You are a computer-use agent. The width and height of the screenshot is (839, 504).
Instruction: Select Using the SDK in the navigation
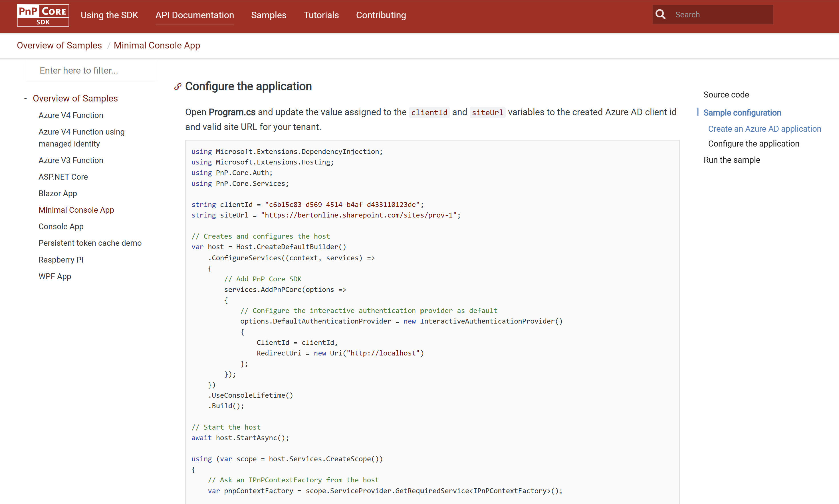(110, 15)
